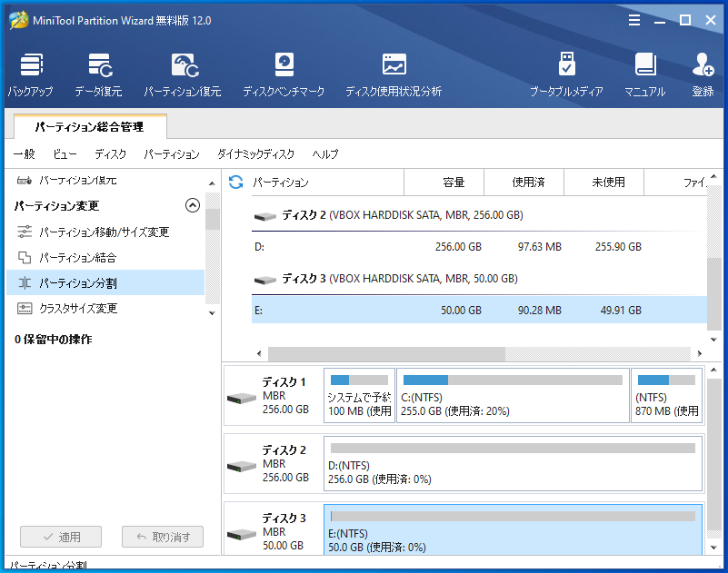Click the 登録 (Register) icon

703,74
